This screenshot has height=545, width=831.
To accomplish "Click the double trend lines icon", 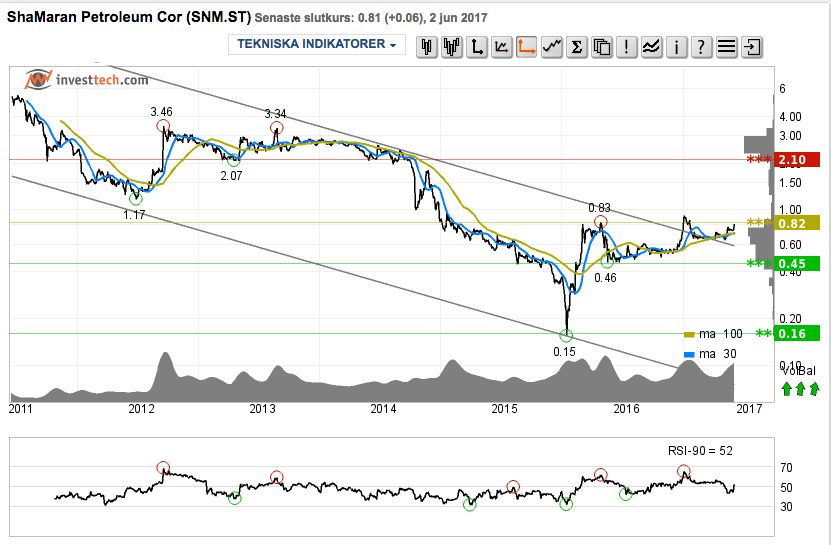I will coord(651,47).
